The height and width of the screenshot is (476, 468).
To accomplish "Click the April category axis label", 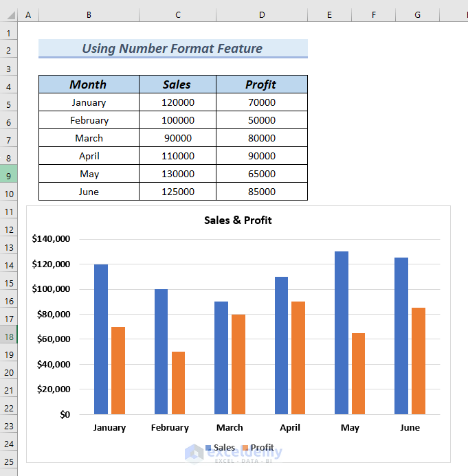I will 290,427.
